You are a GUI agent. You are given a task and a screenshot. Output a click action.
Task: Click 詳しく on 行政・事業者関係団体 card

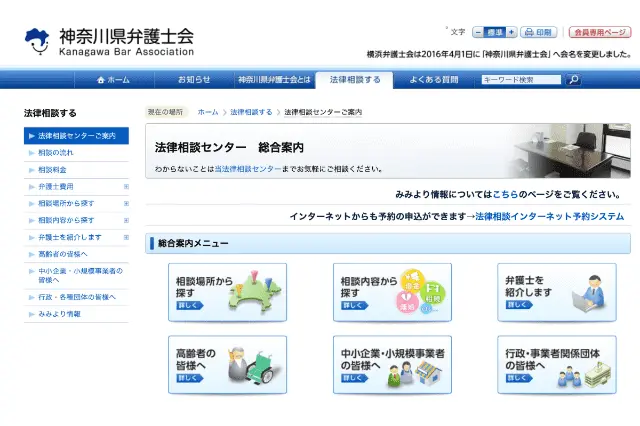[519, 378]
